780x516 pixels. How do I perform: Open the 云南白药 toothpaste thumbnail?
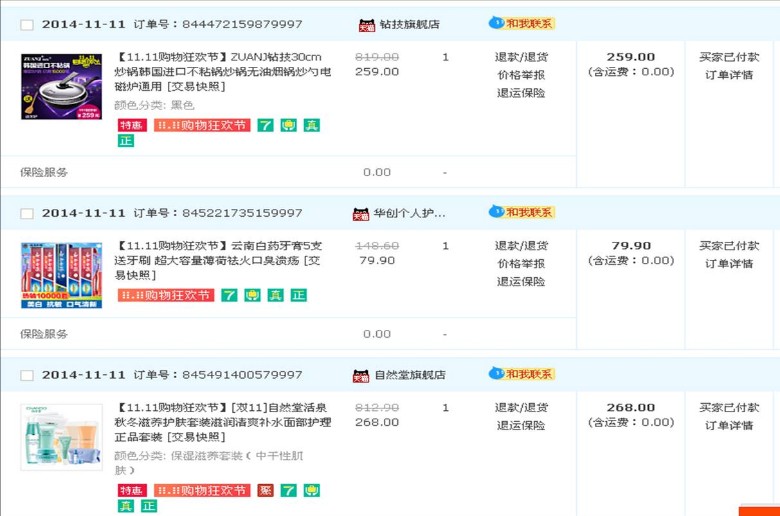click(62, 275)
